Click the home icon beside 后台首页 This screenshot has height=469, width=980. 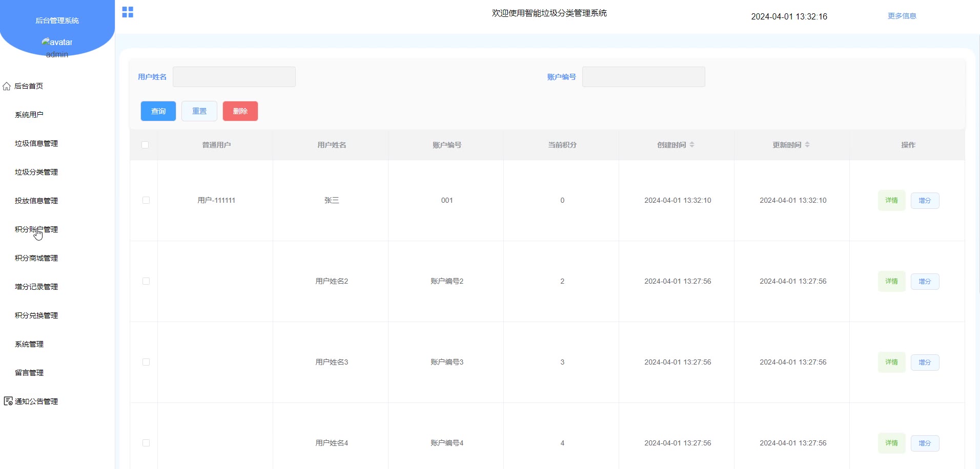click(x=7, y=86)
